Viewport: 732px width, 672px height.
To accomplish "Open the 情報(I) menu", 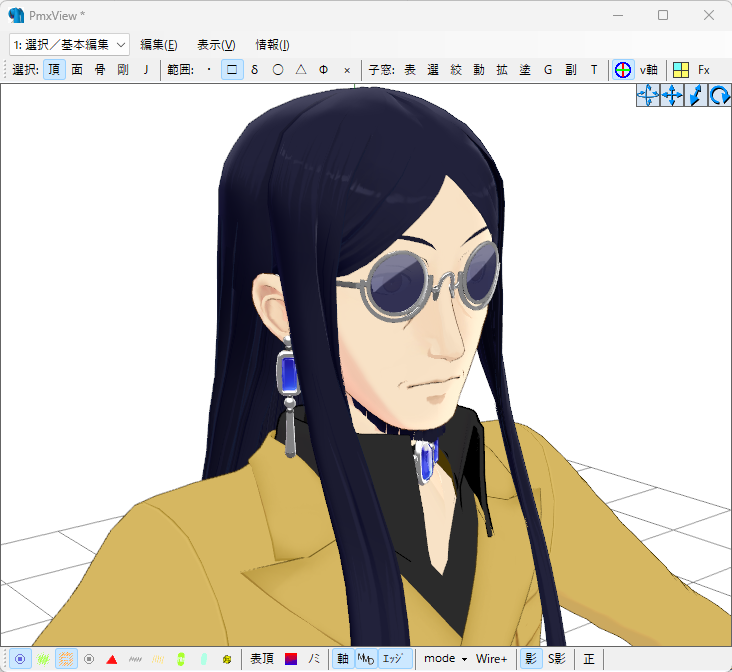I will 272,44.
